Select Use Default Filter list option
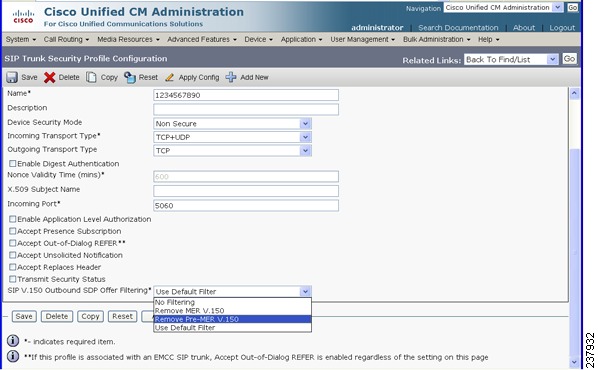 tap(232, 328)
